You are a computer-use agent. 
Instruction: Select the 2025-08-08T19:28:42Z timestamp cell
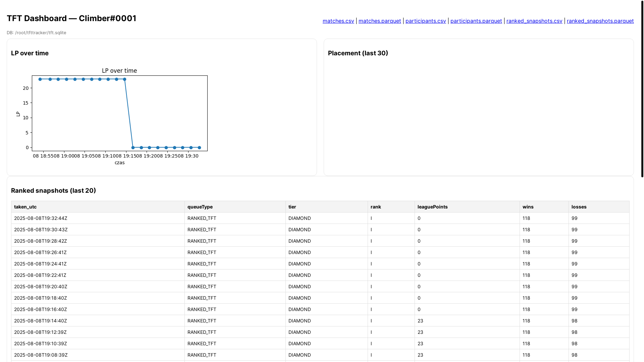98,241
